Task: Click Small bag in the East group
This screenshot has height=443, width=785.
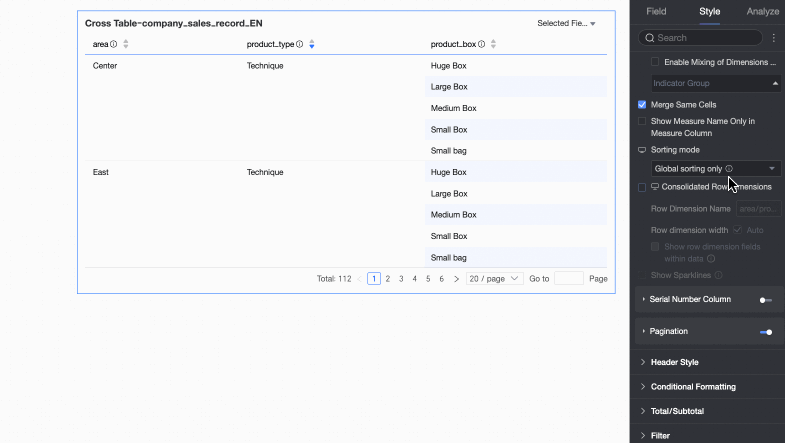Action: point(449,258)
